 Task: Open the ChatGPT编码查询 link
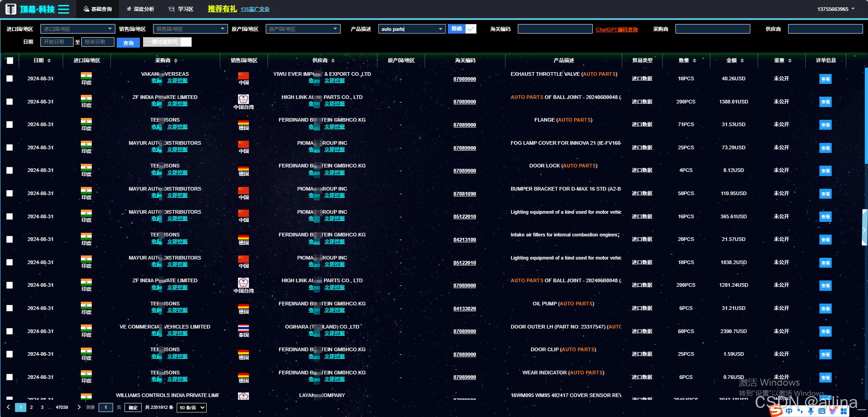(x=616, y=29)
